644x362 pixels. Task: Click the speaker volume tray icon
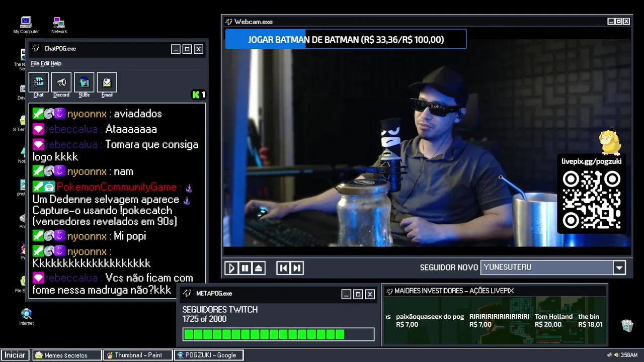coord(616,355)
